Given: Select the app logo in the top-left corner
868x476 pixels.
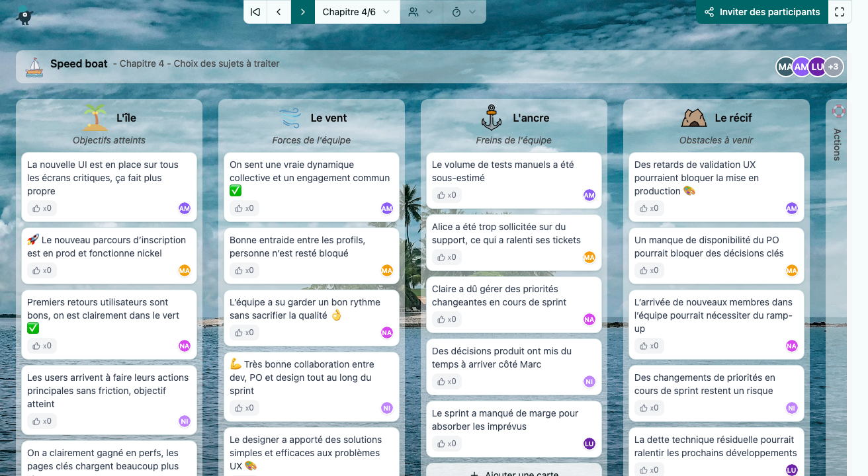Looking at the screenshot, I should coord(24,15).
